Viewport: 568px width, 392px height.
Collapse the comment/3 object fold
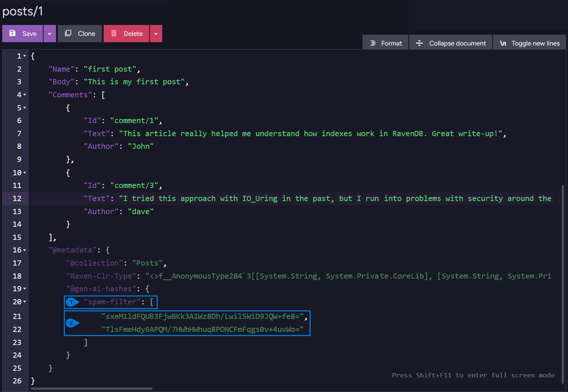(24, 173)
